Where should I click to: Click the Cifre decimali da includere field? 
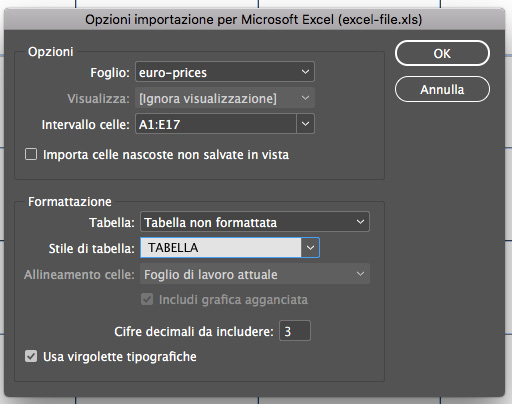tap(295, 331)
